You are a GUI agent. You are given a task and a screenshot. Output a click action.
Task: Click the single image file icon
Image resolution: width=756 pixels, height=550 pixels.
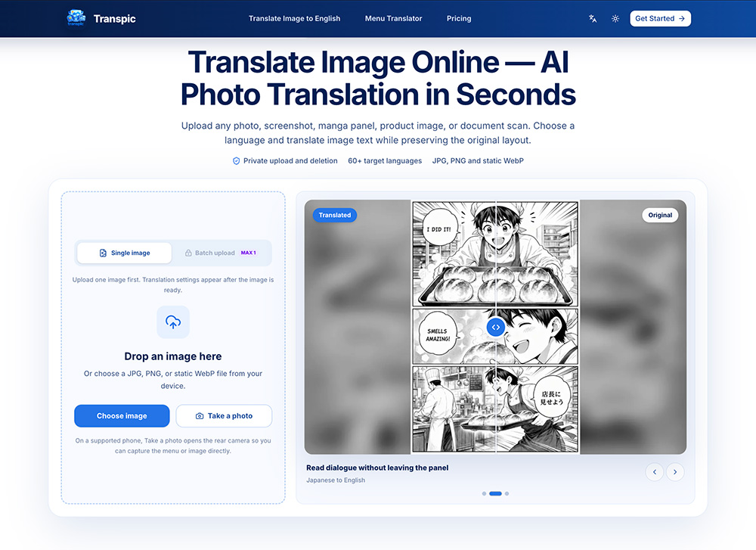[103, 253]
